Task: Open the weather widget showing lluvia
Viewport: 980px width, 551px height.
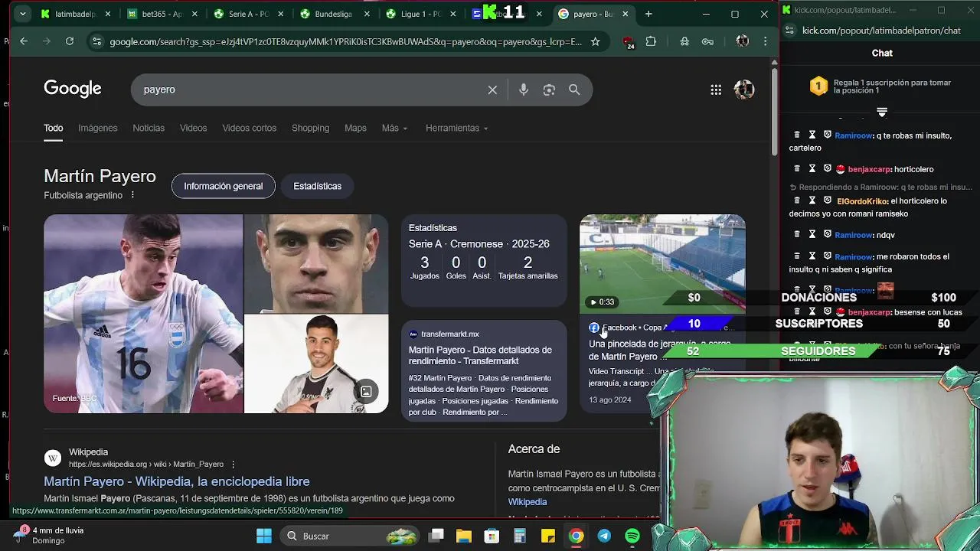Action: (x=49, y=535)
